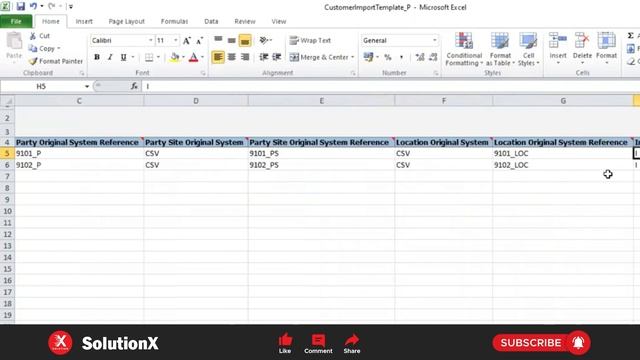Set Top Align vertical alignment

pos(218,40)
